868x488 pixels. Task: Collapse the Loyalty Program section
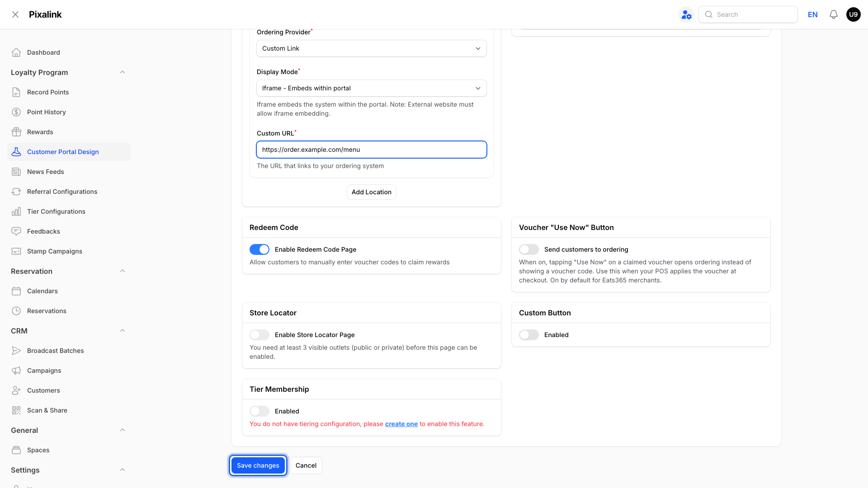[123, 72]
